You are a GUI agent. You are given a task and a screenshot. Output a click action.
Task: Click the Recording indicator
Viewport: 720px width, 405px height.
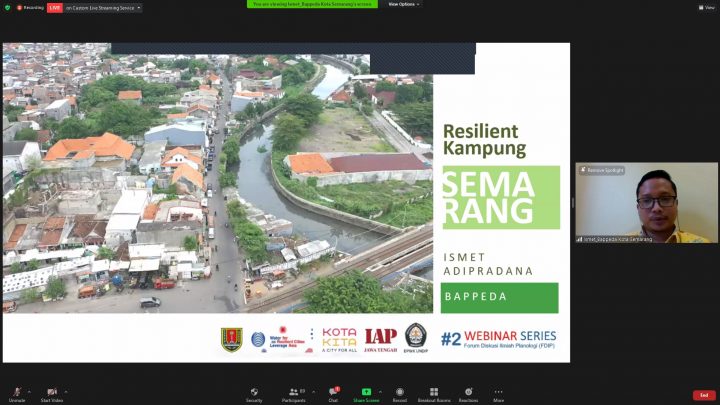point(30,7)
